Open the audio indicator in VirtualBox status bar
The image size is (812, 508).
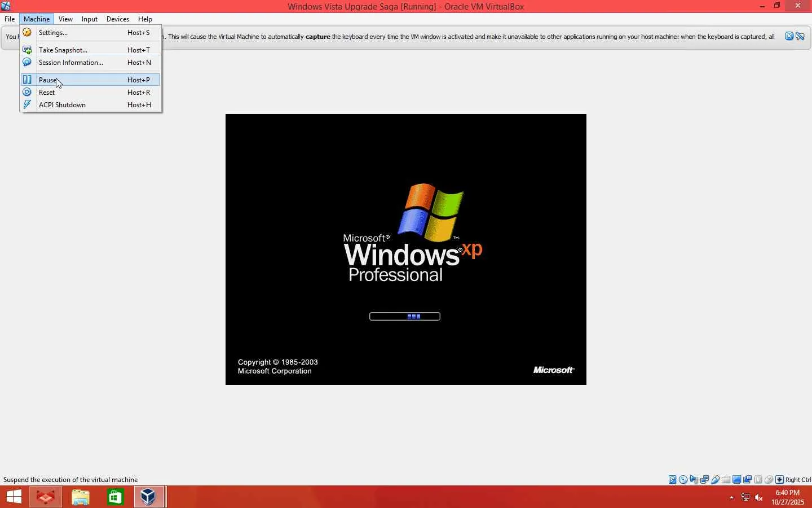(694, 480)
